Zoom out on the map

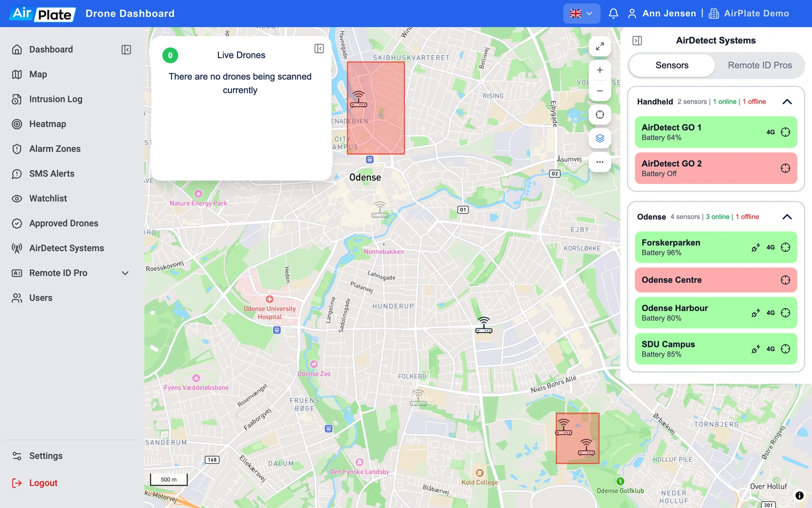pos(600,91)
